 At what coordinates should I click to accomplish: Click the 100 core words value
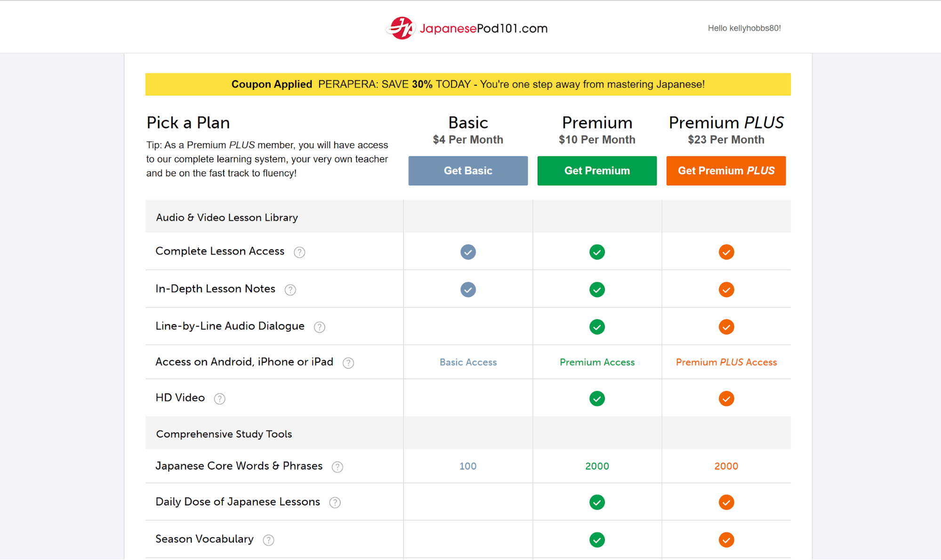pyautogui.click(x=468, y=466)
